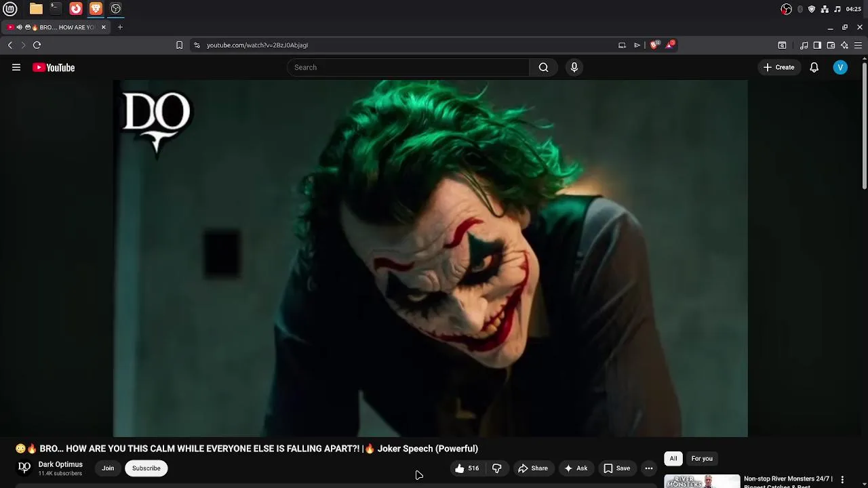Open the Brave Wallet icon
This screenshot has width=868, height=488.
click(831, 45)
